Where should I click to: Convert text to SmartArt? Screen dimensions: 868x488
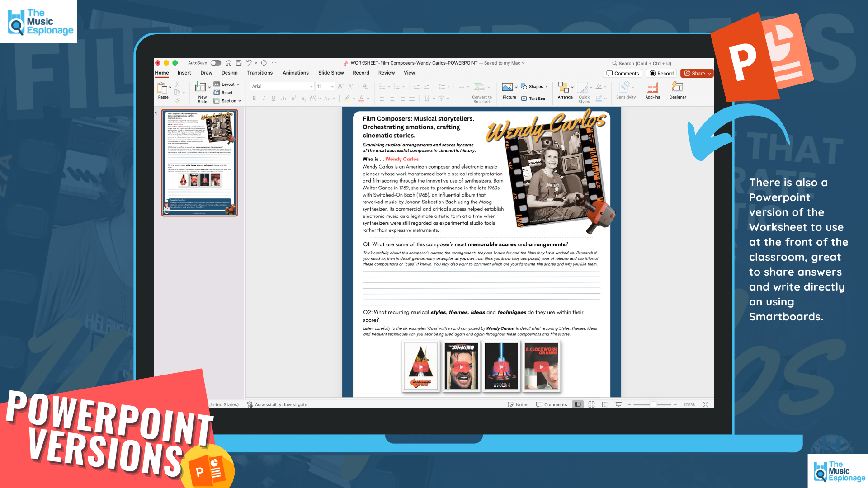coord(481,93)
